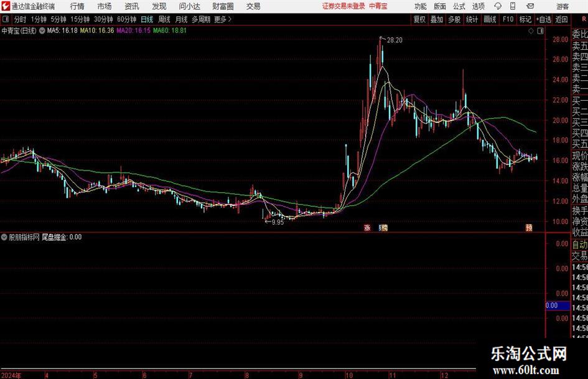The width and height of the screenshot is (588, 379).
Task: Expand the 更多 periods list
Action: [223, 19]
